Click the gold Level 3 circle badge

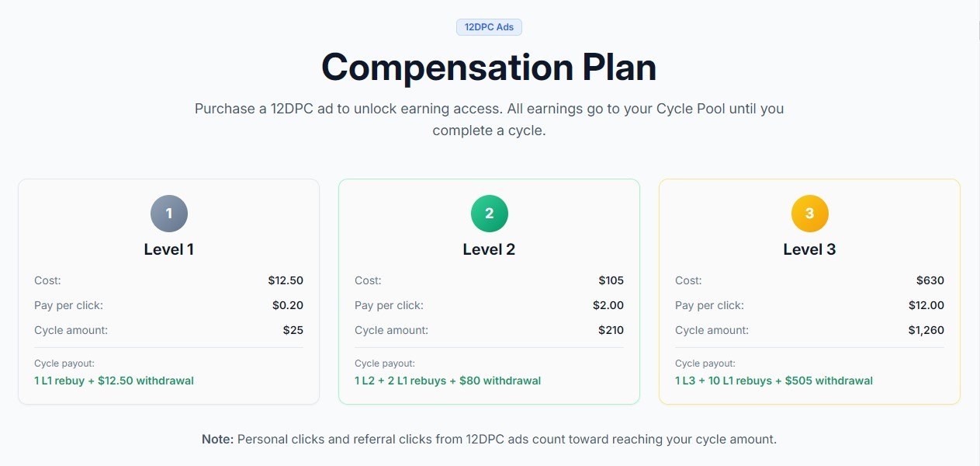point(810,213)
